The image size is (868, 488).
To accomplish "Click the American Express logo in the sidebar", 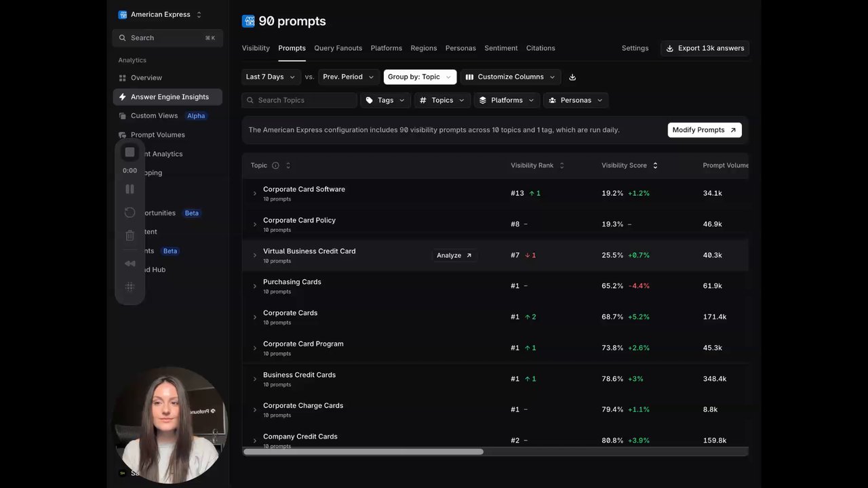I will (123, 14).
